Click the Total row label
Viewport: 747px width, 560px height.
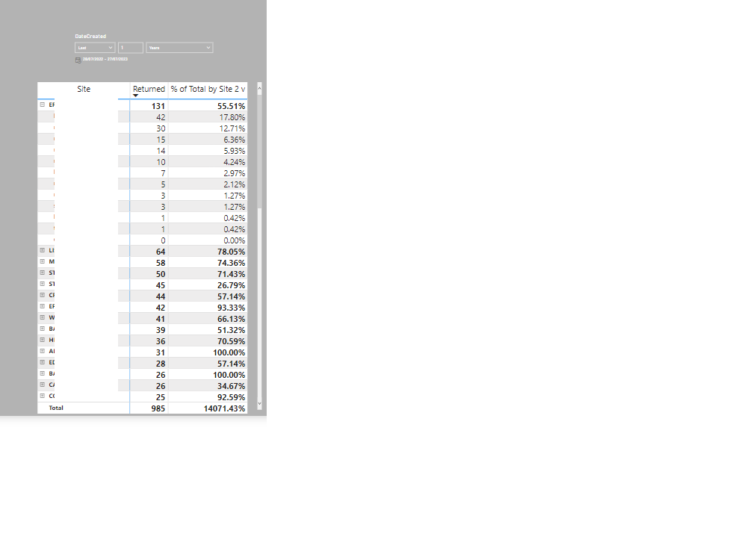coord(56,408)
